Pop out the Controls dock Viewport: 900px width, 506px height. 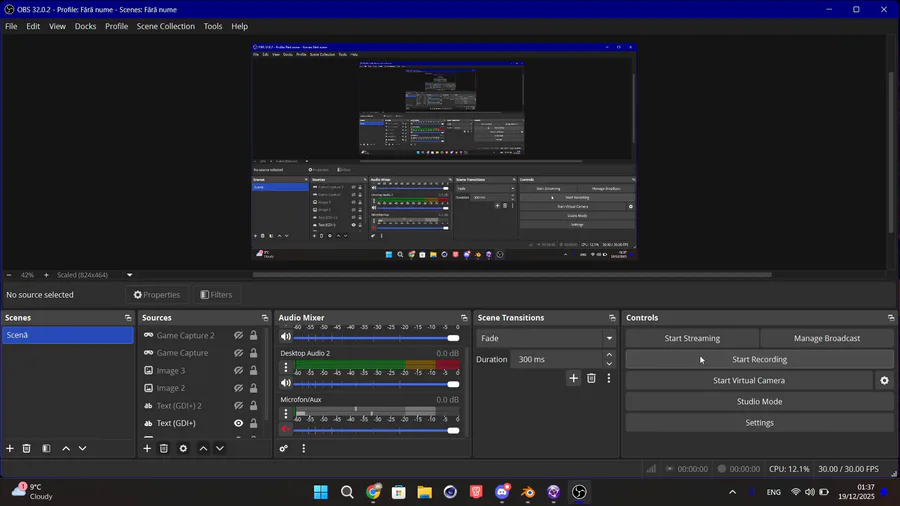891,318
